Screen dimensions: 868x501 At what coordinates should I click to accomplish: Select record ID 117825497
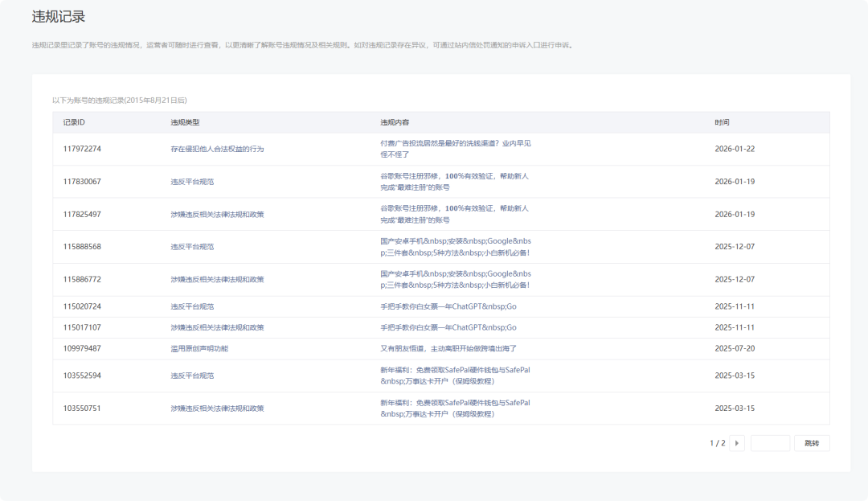[x=82, y=214]
